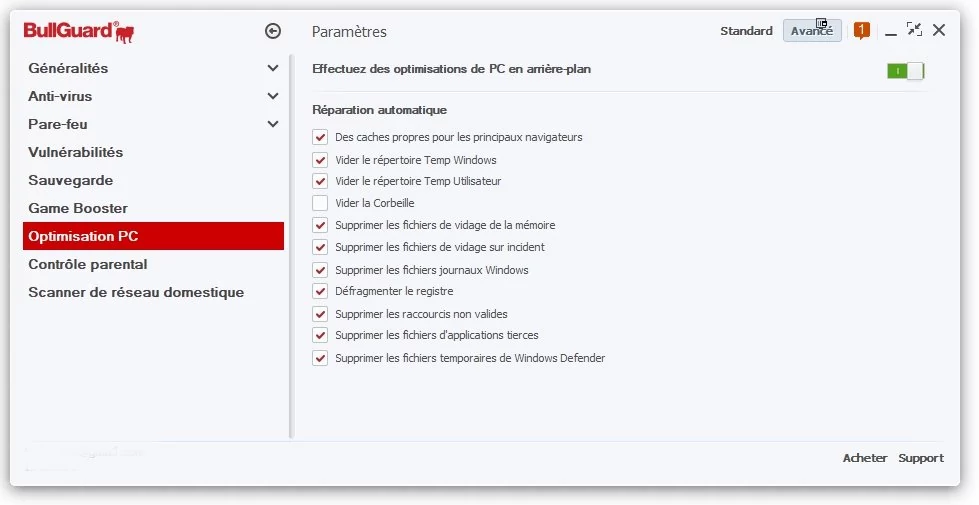Expand the Pare-feu section chevron
This screenshot has width=979, height=505.
273,124
